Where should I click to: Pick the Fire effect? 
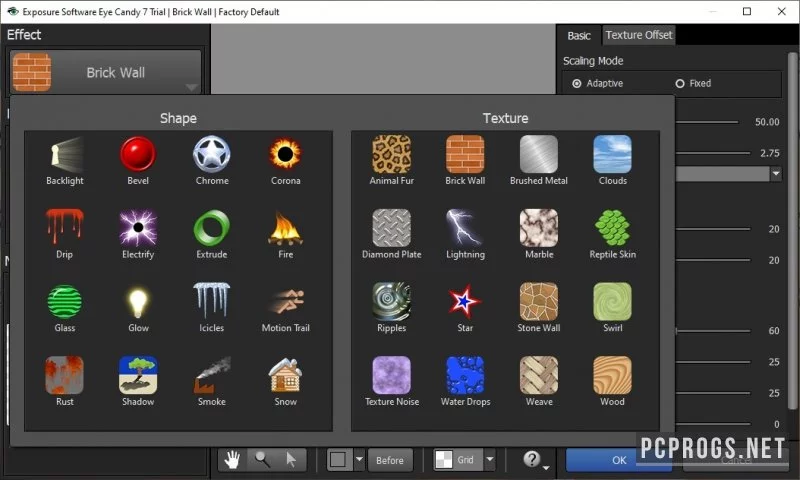point(285,228)
